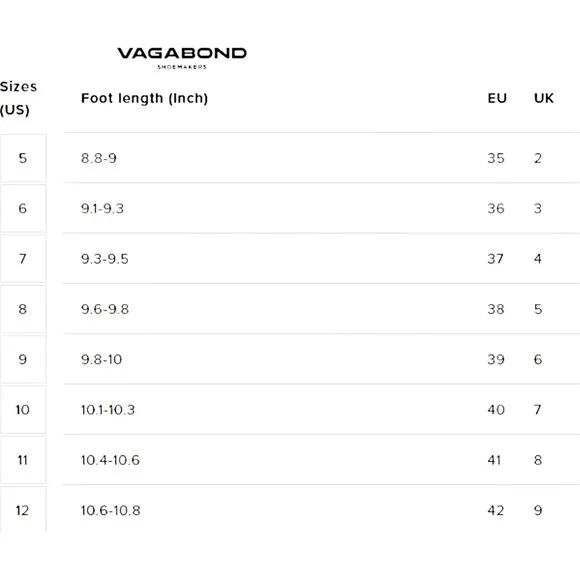Screen dimensions: 580x580
Task: Click the UK column header
Action: point(544,98)
